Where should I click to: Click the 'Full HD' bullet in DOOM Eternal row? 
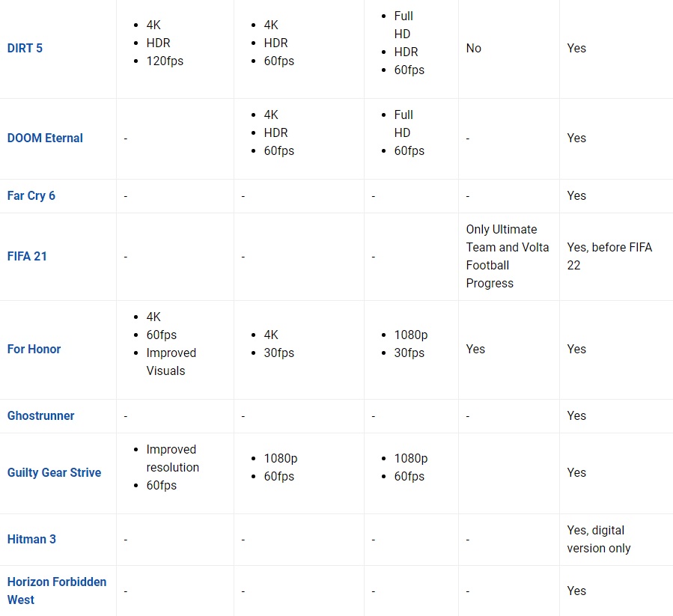tap(404, 123)
